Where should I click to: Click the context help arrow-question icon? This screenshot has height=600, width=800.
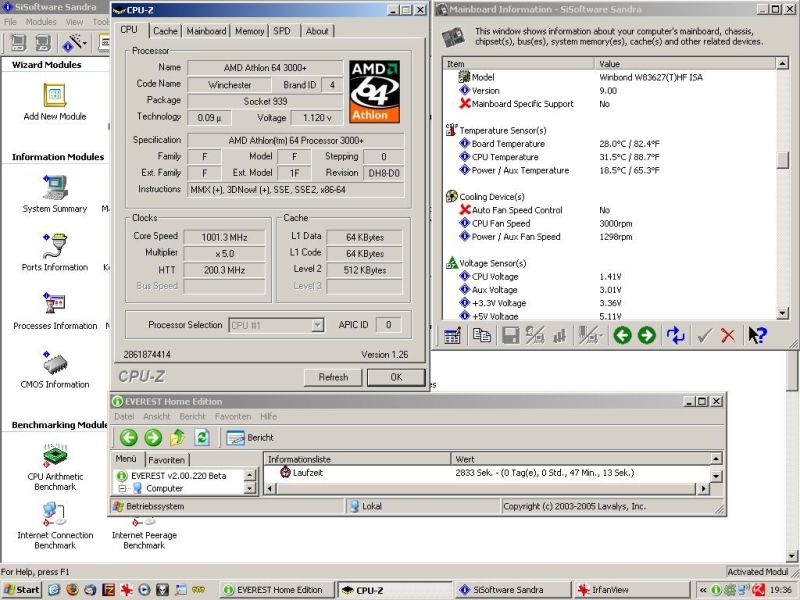(x=757, y=335)
